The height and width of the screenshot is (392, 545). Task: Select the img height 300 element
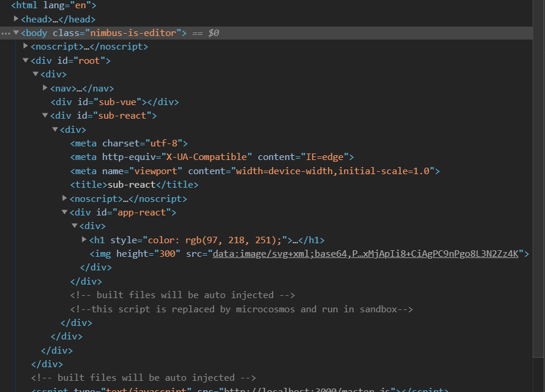309,254
